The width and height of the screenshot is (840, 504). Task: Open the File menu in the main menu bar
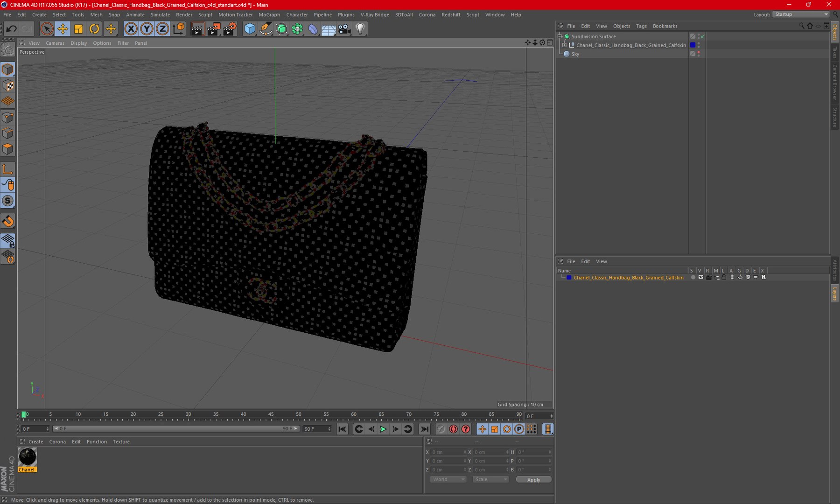[x=7, y=14]
